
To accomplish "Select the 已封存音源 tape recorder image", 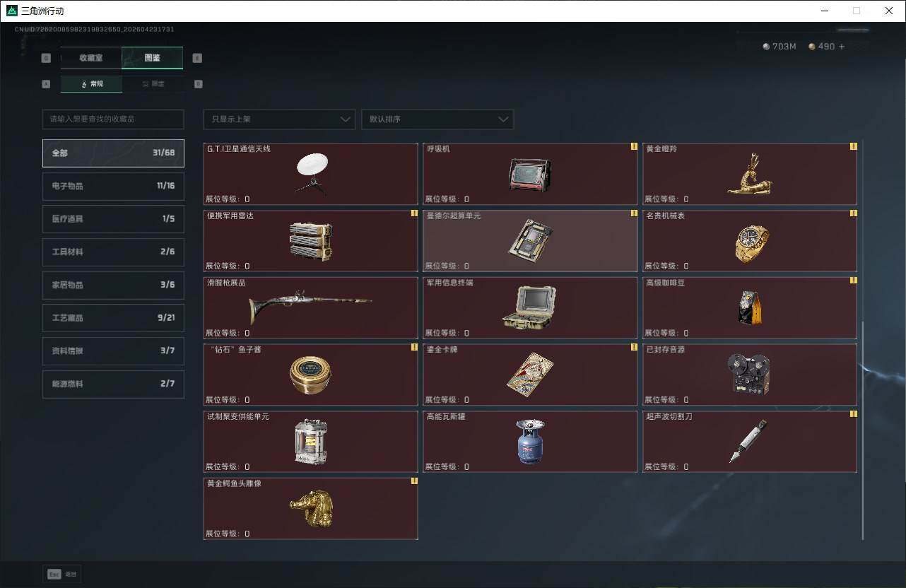I will point(749,374).
